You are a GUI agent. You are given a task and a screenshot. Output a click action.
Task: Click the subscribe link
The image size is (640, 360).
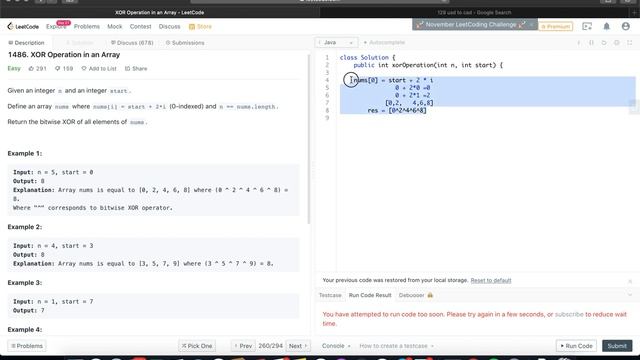[569, 314]
